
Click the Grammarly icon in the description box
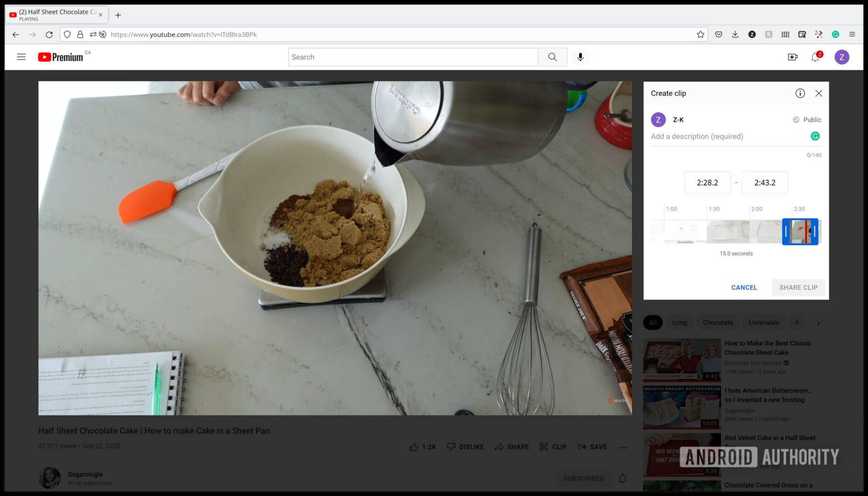pyautogui.click(x=815, y=136)
